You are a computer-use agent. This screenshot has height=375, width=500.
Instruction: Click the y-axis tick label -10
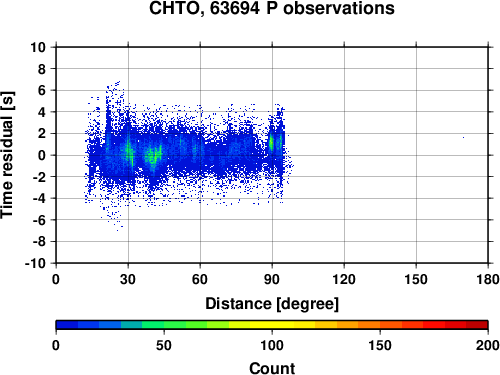(x=35, y=263)
